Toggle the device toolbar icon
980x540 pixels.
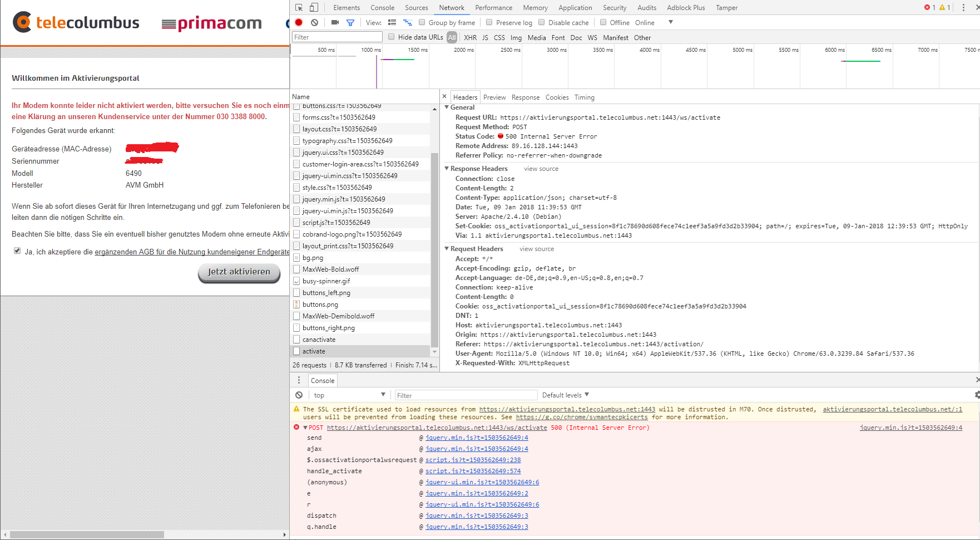click(313, 6)
